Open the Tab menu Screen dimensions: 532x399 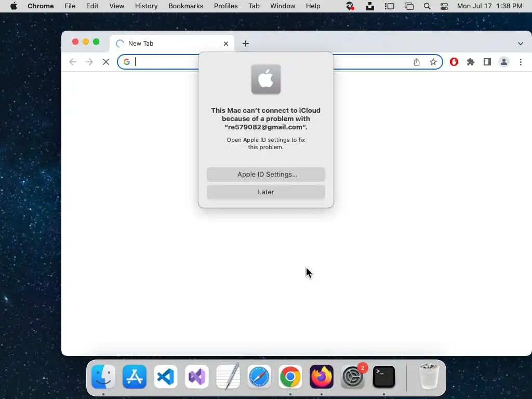[x=254, y=6]
